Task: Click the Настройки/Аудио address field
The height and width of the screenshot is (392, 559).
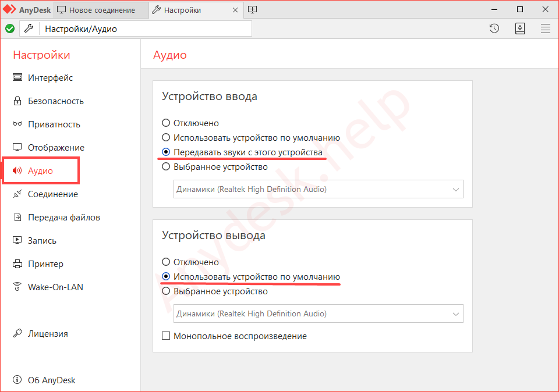Action: pyautogui.click(x=146, y=28)
